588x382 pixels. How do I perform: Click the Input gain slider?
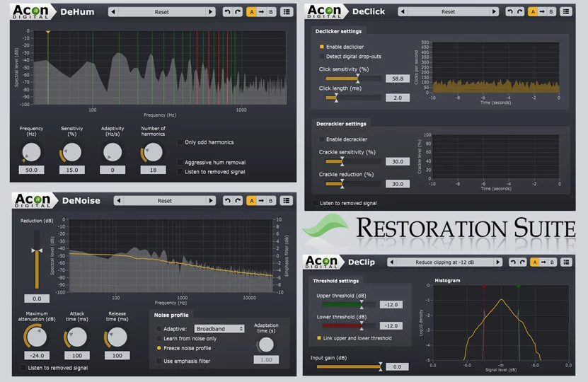point(350,366)
